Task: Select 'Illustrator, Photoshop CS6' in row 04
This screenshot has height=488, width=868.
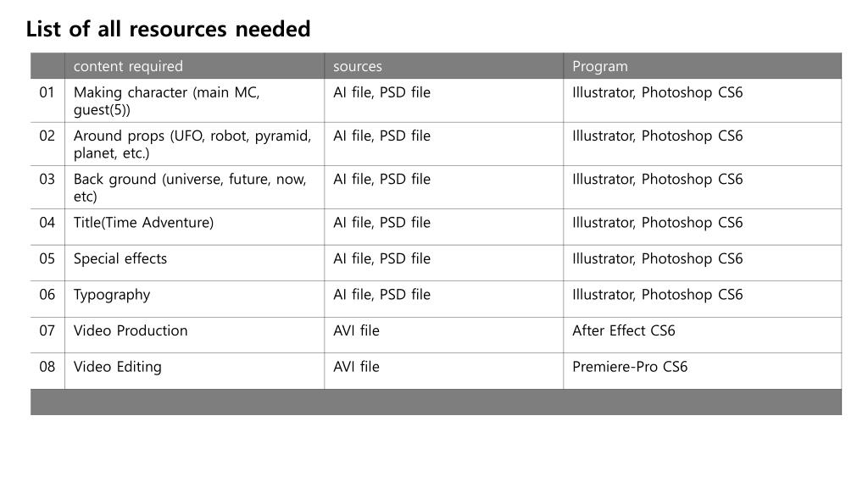Action: (703, 227)
